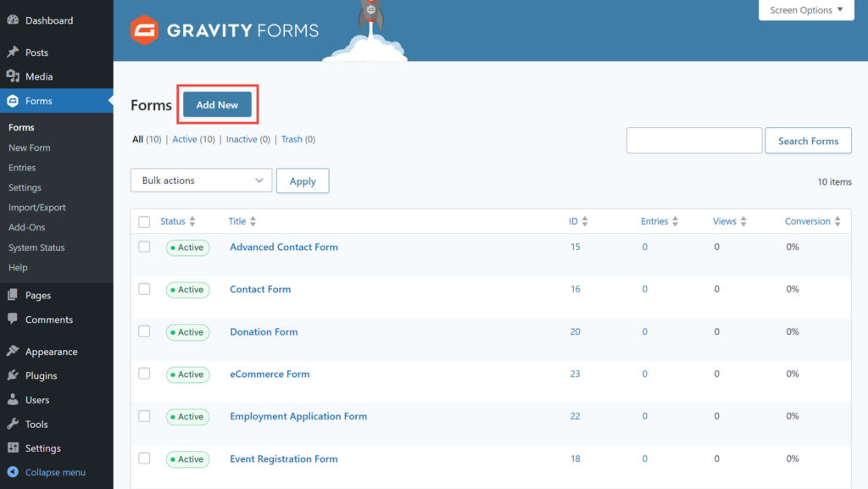Screen dimensions: 868x489
Task: Expand the Screen Options panel
Action: pyautogui.click(x=804, y=9)
